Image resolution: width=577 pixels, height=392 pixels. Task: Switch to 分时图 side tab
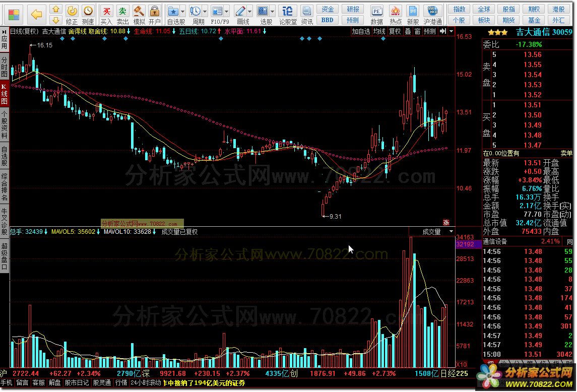(5, 67)
